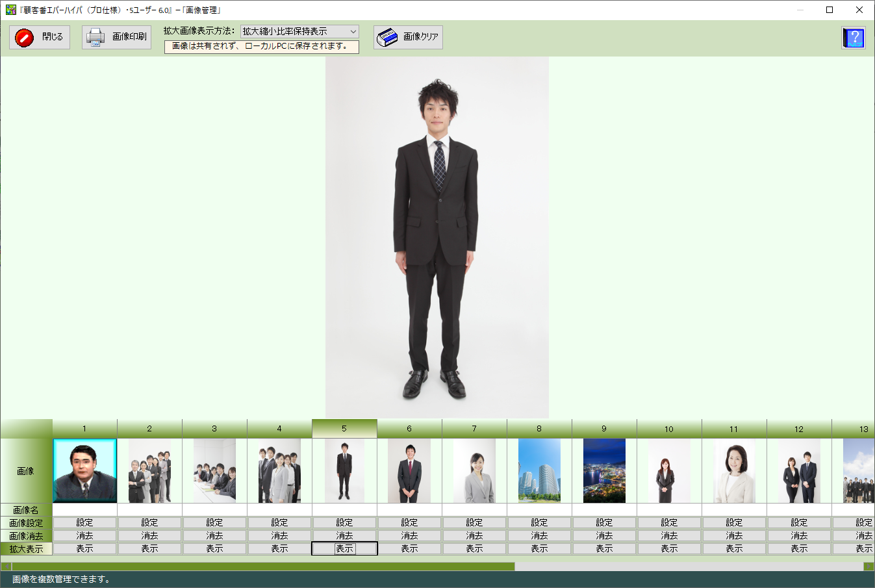Open the blue help question mark icon
875x588 pixels.
(853, 38)
